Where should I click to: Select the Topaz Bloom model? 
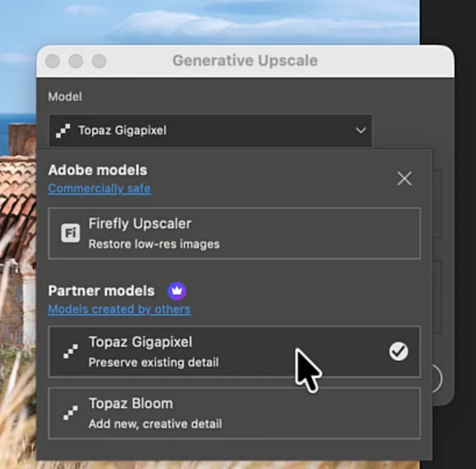click(234, 413)
